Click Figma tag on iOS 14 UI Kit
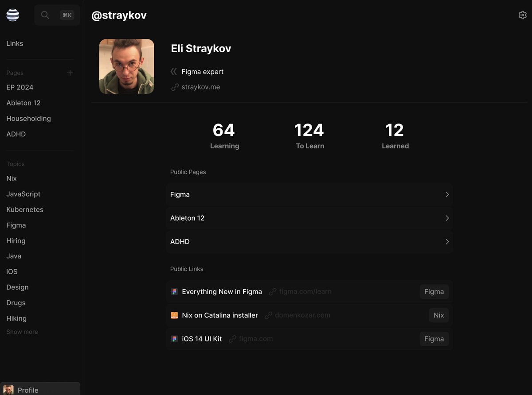Viewport: 532px width, 395px height. (x=434, y=339)
